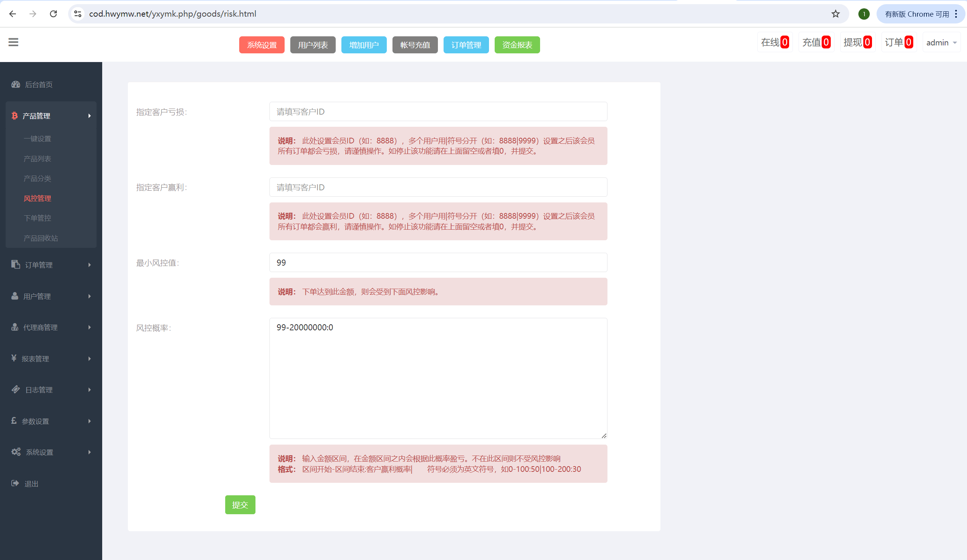The image size is (967, 560).
Task: Click the textarea resize handle
Action: pos(604,436)
